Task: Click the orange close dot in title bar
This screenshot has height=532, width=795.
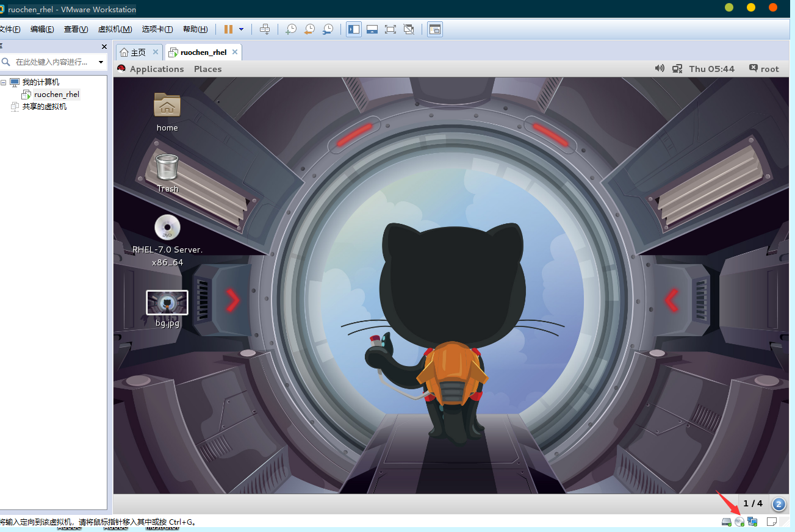Action: click(x=773, y=7)
